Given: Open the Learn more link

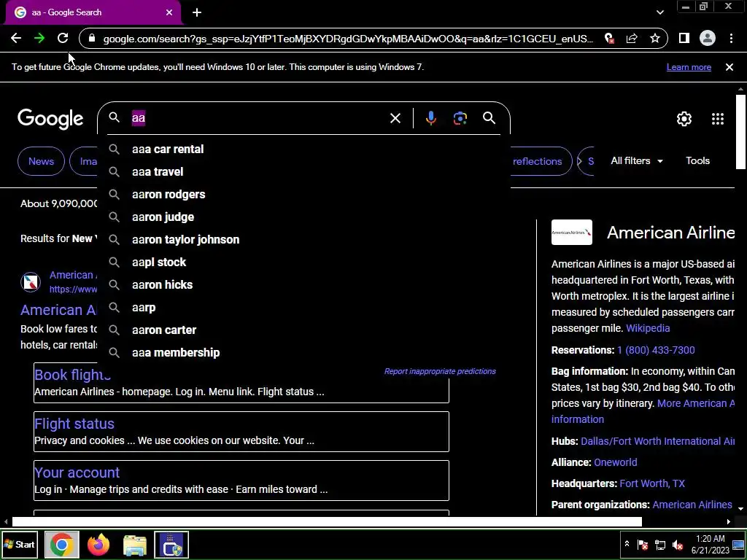Looking at the screenshot, I should tap(689, 67).
